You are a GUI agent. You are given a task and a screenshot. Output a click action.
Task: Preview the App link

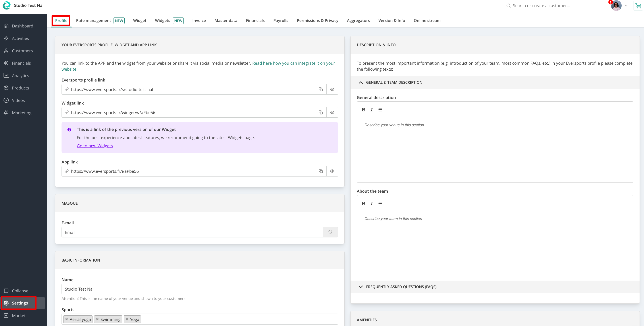pos(332,171)
